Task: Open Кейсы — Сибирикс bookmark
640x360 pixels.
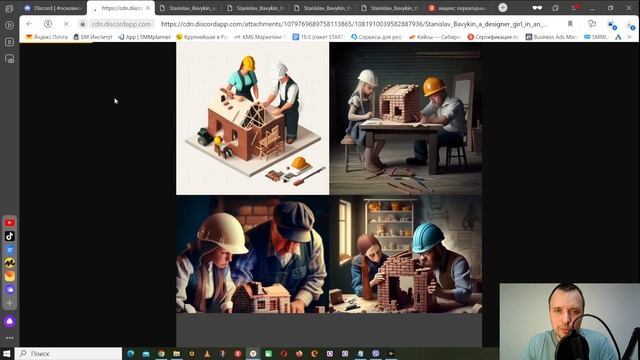Action: point(435,37)
